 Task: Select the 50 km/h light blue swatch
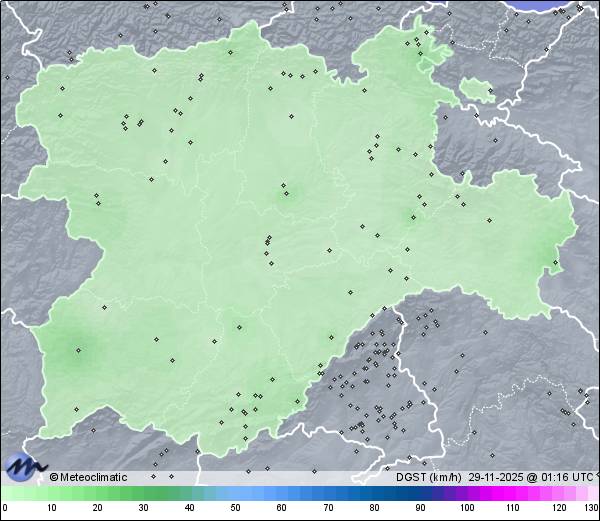(x=235, y=493)
